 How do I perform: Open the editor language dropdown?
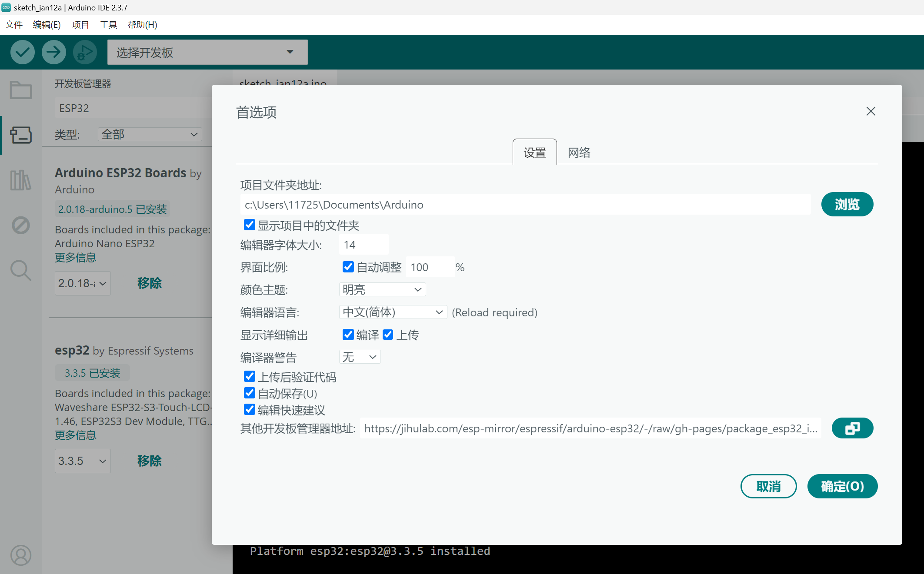[393, 312]
